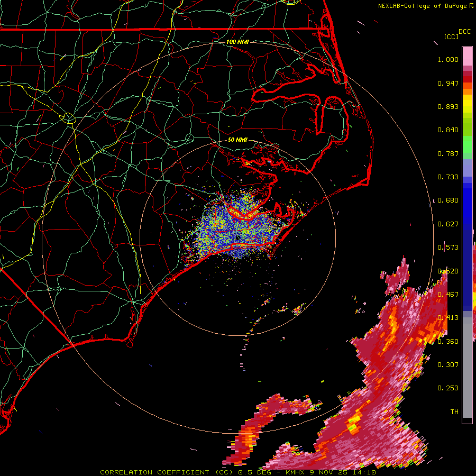476x476 pixels.
Task: Pick the yellow color bar segment
Action: (467, 104)
